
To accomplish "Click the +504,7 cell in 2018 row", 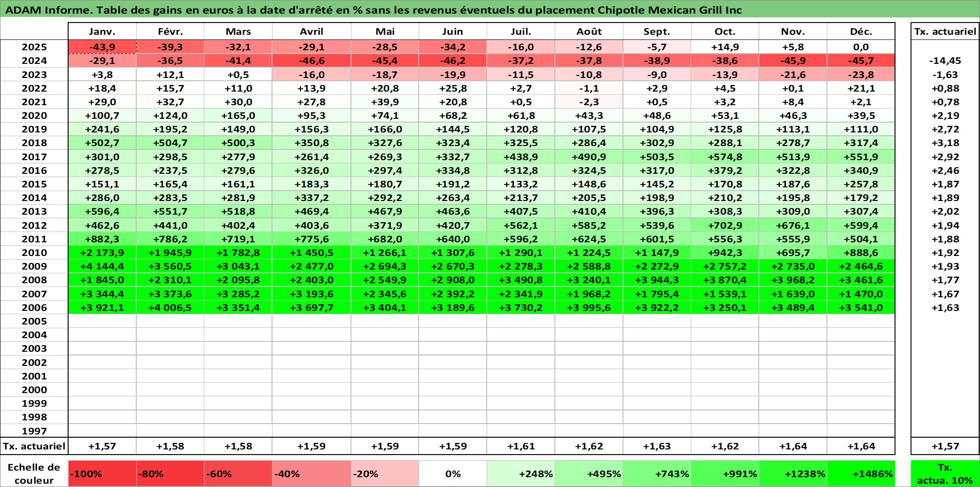I will click(x=170, y=143).
